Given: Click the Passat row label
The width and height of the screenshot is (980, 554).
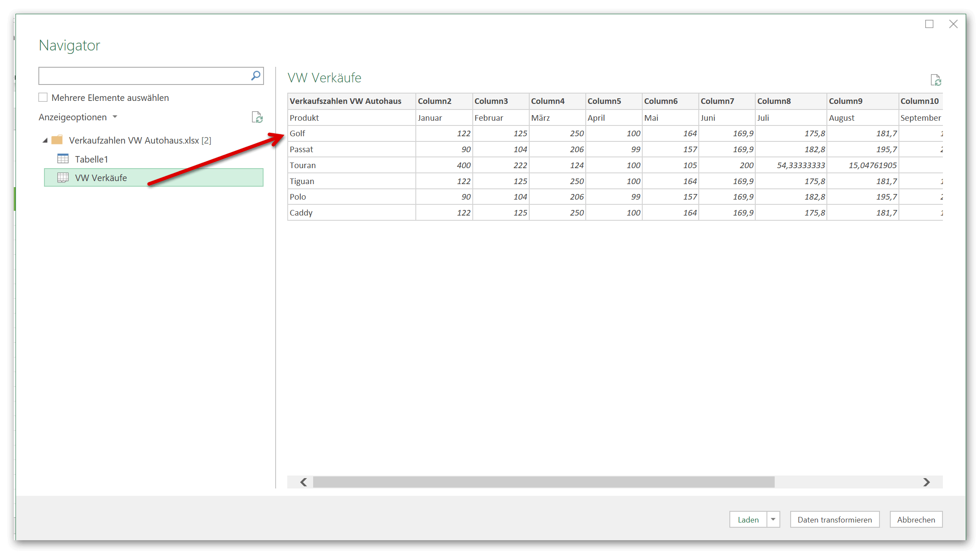Looking at the screenshot, I should [352, 150].
